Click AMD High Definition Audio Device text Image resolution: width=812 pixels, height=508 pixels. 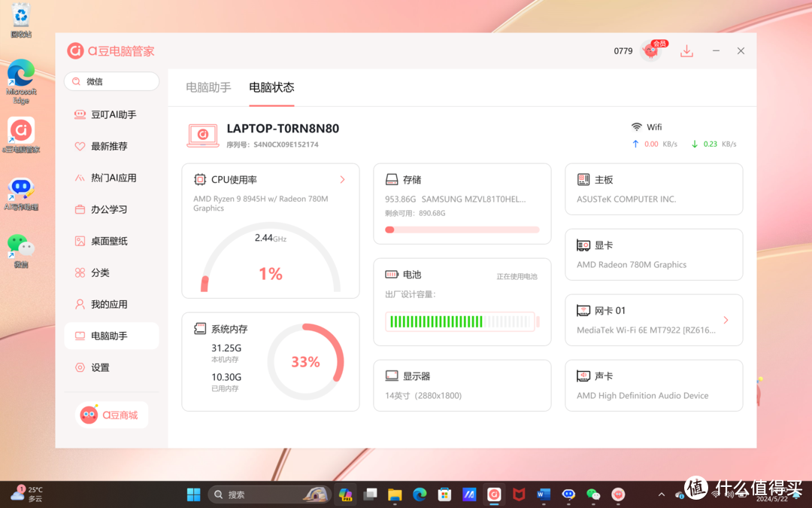click(642, 396)
